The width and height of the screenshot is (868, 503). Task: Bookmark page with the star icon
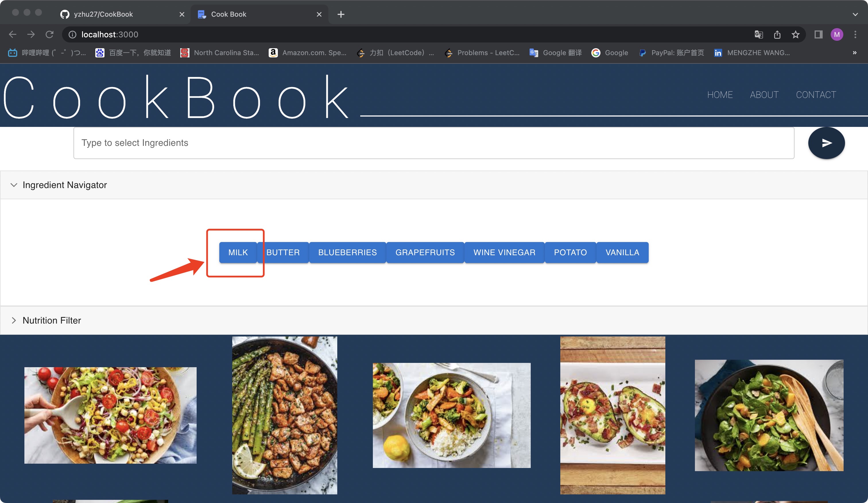point(795,34)
